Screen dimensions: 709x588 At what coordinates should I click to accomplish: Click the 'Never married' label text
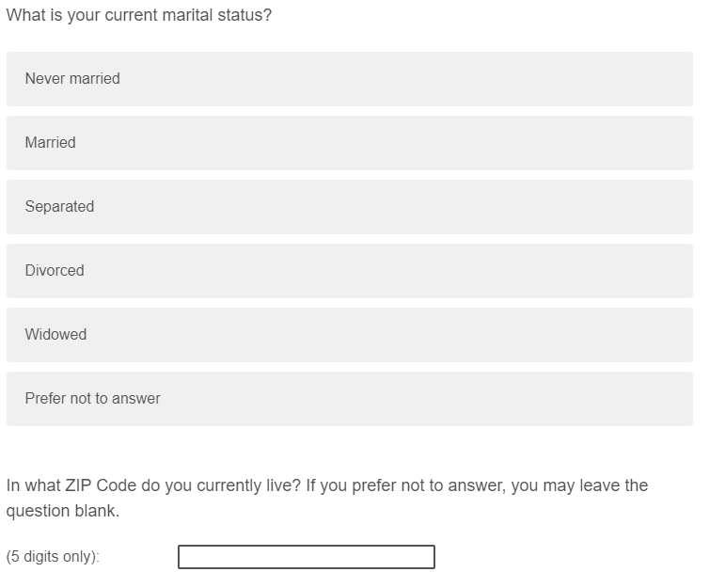[72, 79]
